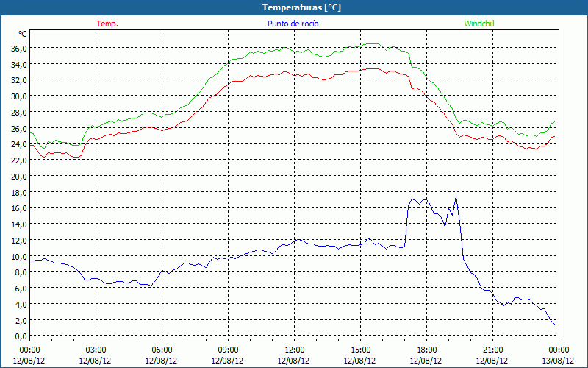Click the 12,0 y-axis value
The height and width of the screenshot is (368, 588).
19,241
